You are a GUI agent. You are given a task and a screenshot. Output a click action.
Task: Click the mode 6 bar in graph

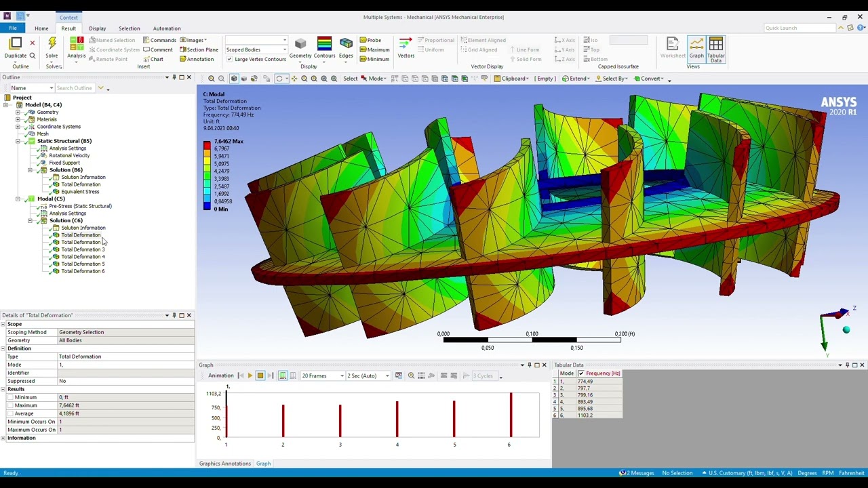pyautogui.click(x=511, y=415)
